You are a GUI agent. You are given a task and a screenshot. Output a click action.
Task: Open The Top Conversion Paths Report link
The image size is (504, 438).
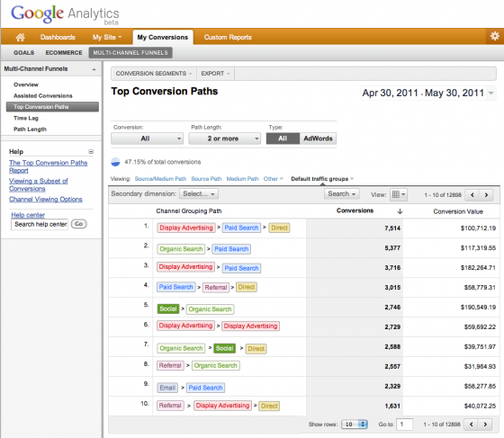pos(49,166)
